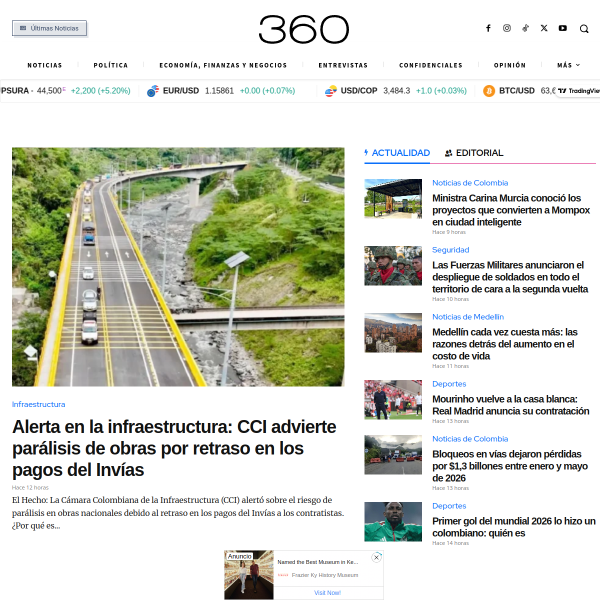Click the Mourinho stadium thumbnail
The width and height of the screenshot is (600, 600).
(x=393, y=399)
